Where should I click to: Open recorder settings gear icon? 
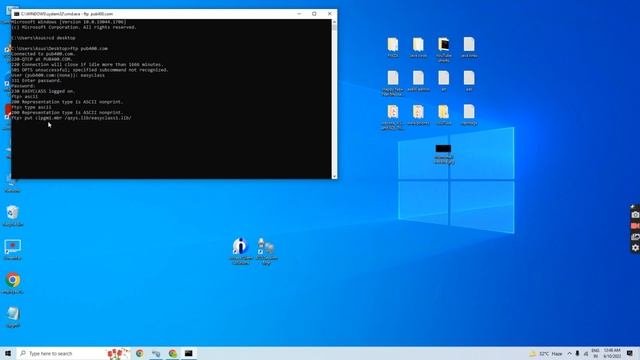tap(635, 248)
